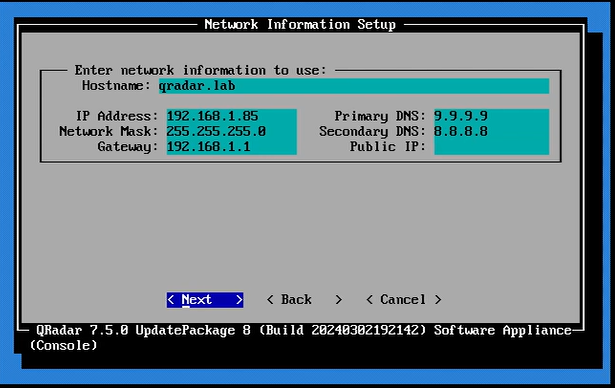Focus the Hostname field containing qradar.lab

[354, 86]
